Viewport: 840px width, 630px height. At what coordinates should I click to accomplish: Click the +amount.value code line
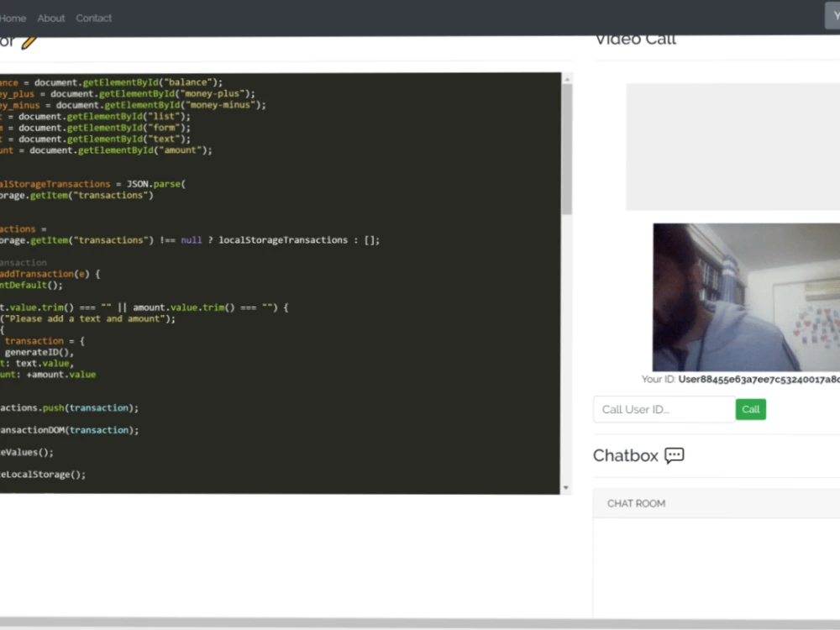[48, 375]
